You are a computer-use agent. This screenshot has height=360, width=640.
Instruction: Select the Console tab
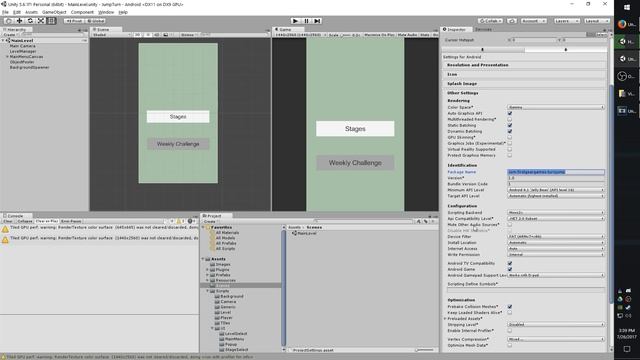[15, 216]
